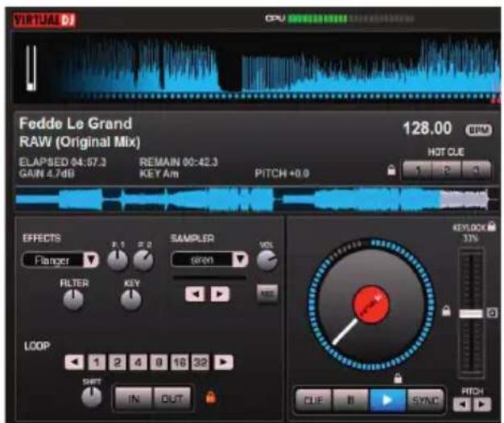Viewport: 504px width, 423px height.
Task: Click the ELAPSED time readout
Action: (x=62, y=162)
